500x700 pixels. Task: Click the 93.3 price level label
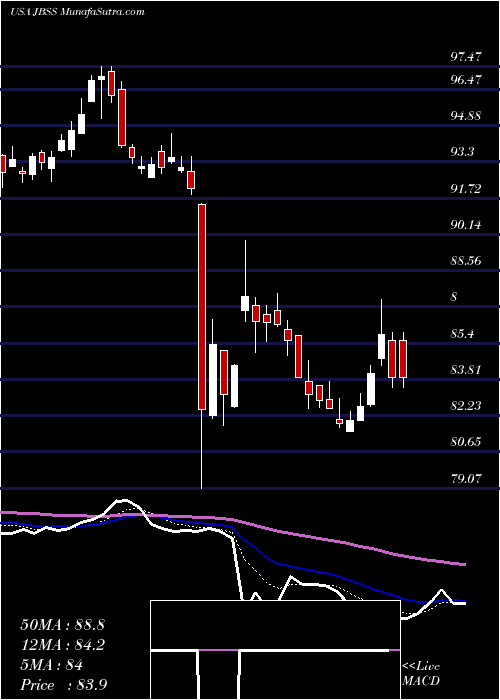click(x=462, y=153)
